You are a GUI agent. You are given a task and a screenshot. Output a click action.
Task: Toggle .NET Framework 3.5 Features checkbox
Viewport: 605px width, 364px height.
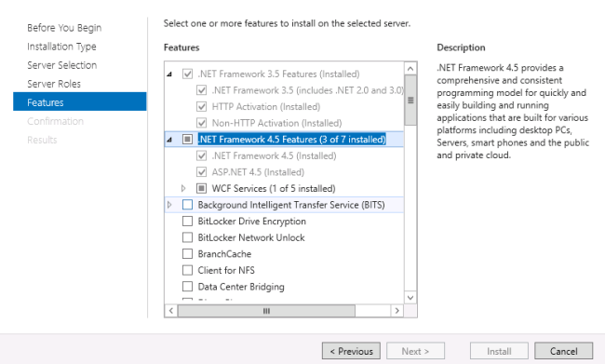(x=187, y=74)
